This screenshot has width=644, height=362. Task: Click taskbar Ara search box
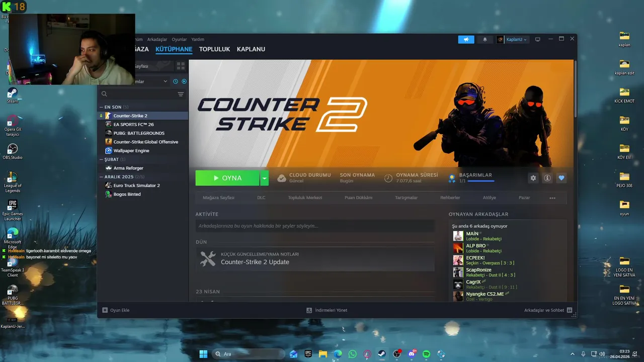tap(249, 354)
